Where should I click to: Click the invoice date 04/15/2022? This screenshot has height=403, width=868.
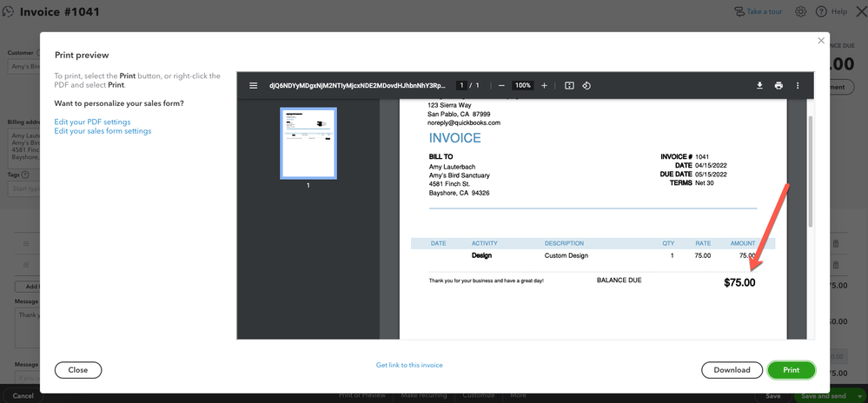(711, 166)
